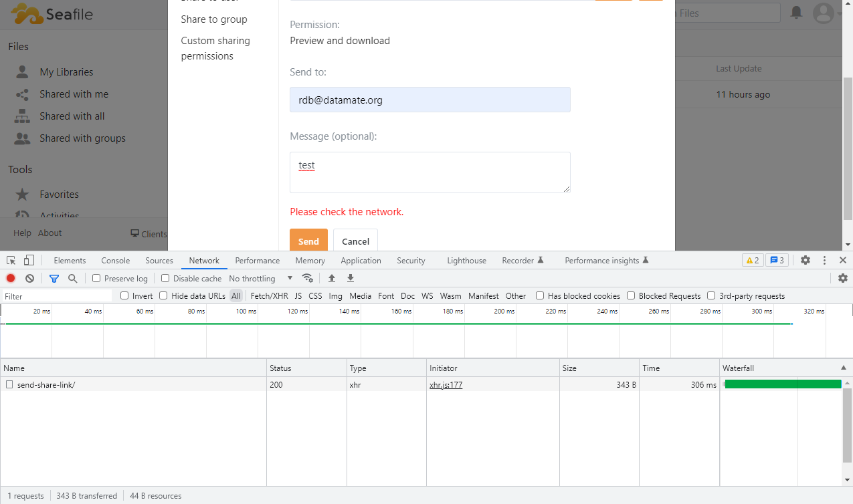Enable the Preserve log checkbox
This screenshot has width=853, height=504.
click(x=96, y=278)
